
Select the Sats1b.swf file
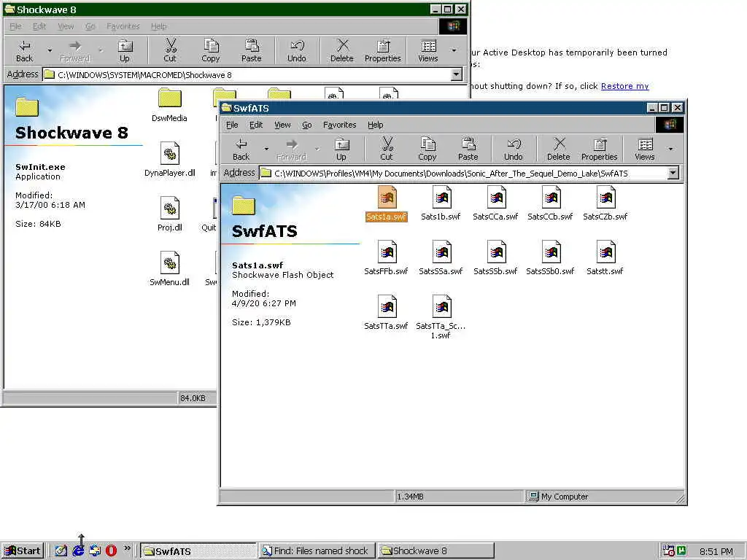[x=441, y=203]
